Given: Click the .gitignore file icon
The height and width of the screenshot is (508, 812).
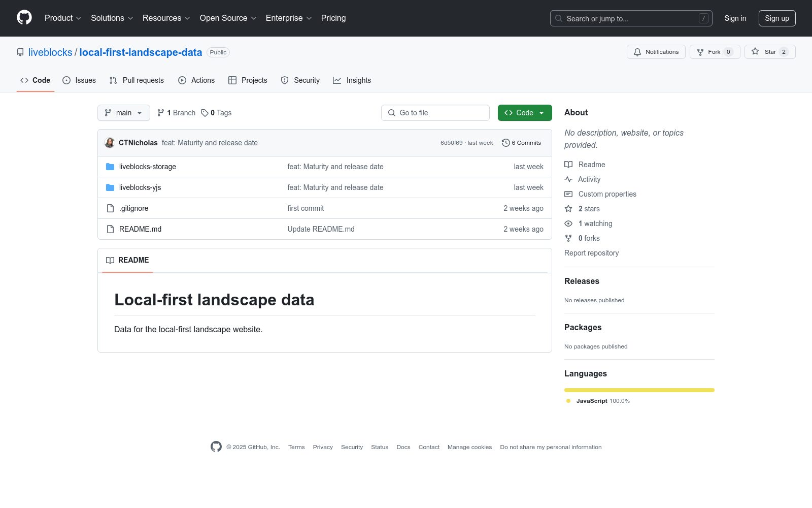Looking at the screenshot, I should point(110,208).
